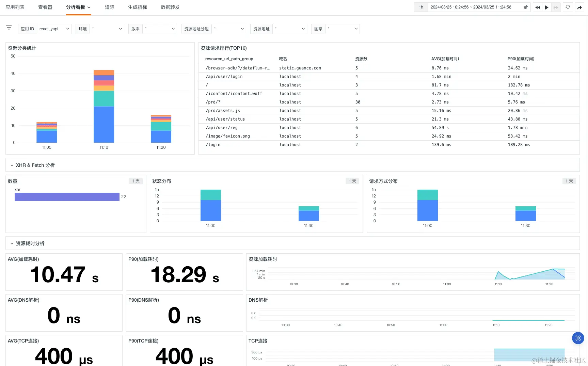Screen dimensions: 588x366
Task: Click the filter lines icon
Action: pyautogui.click(x=9, y=27)
